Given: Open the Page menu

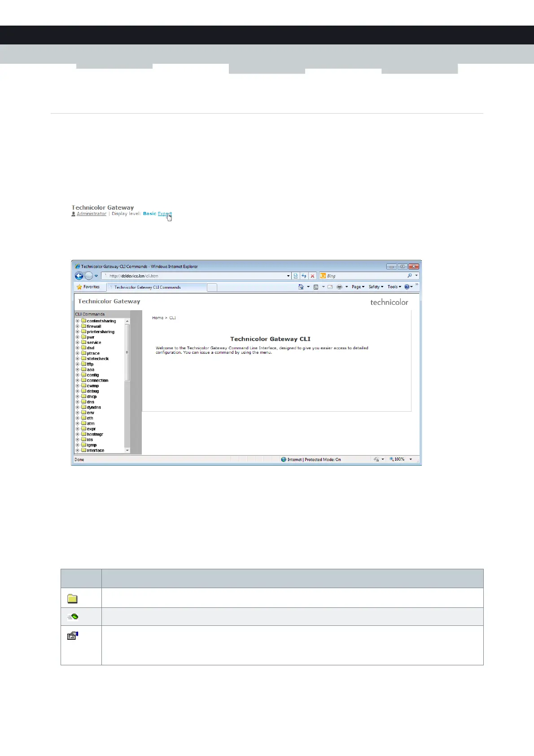Looking at the screenshot, I should coord(358,287).
